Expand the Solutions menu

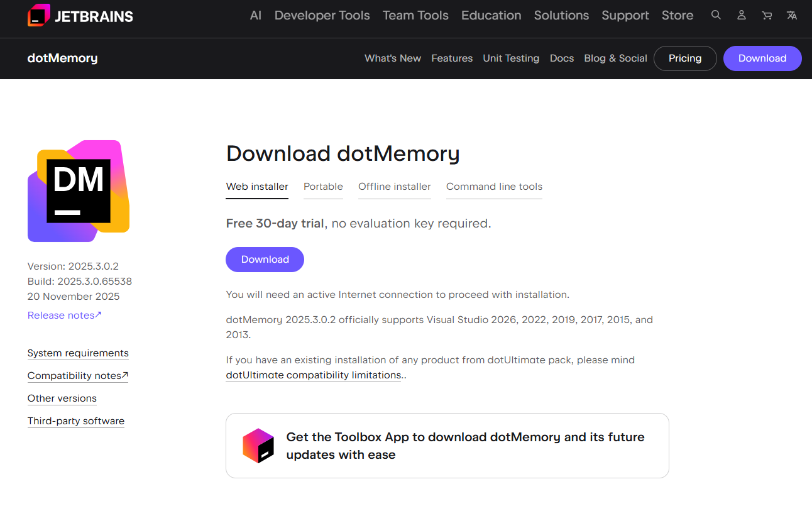(x=561, y=15)
